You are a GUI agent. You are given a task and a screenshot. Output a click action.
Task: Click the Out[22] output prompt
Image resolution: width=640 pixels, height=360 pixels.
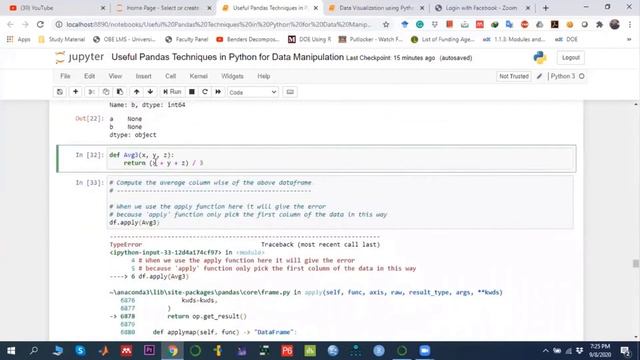point(89,119)
